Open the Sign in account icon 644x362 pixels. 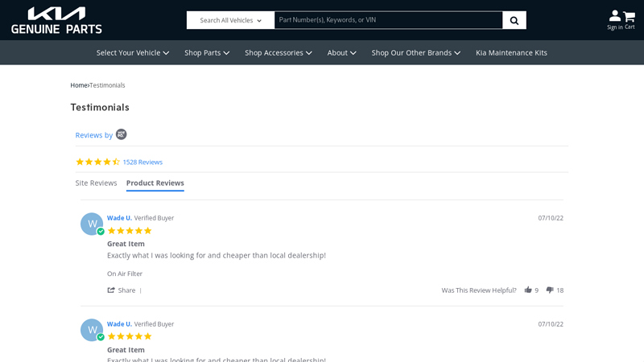pos(614,19)
